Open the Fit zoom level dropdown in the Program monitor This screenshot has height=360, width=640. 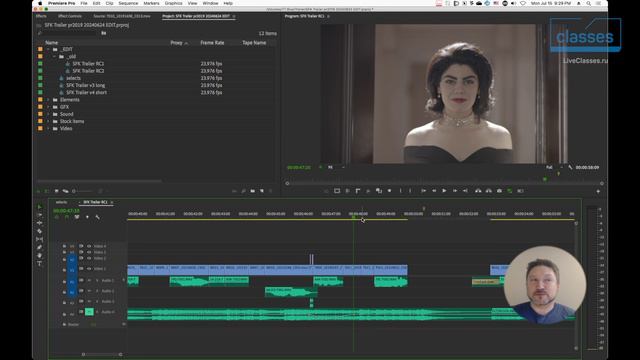pos(336,167)
